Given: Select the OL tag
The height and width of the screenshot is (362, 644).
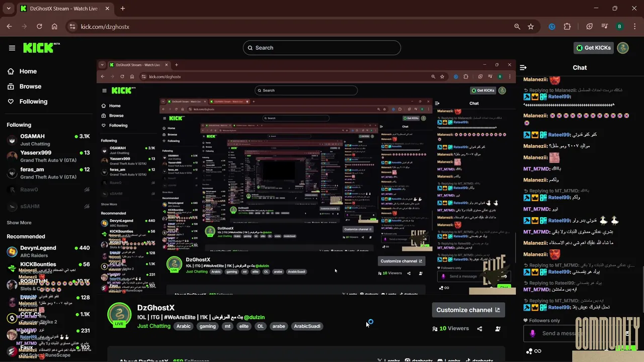Looking at the screenshot, I should [x=260, y=326].
